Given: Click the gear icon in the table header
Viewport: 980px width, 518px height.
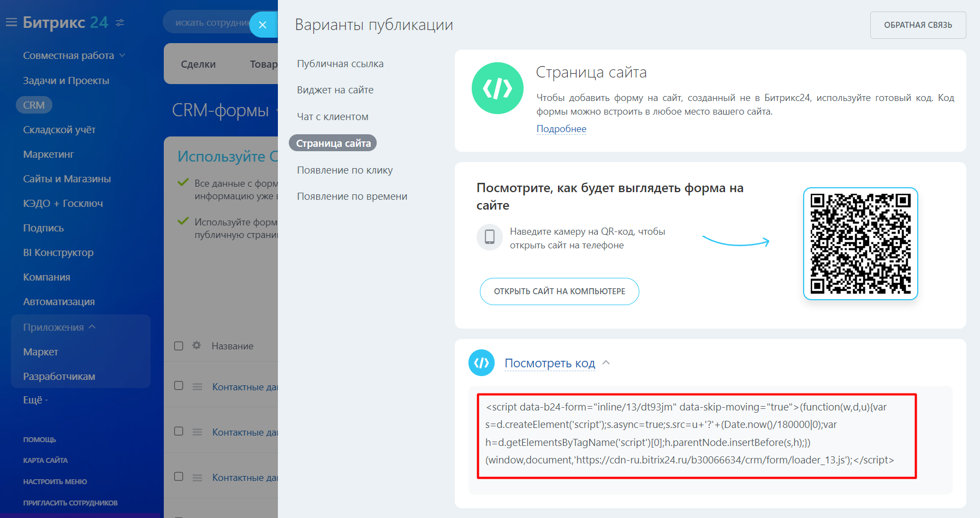Looking at the screenshot, I should [x=197, y=346].
